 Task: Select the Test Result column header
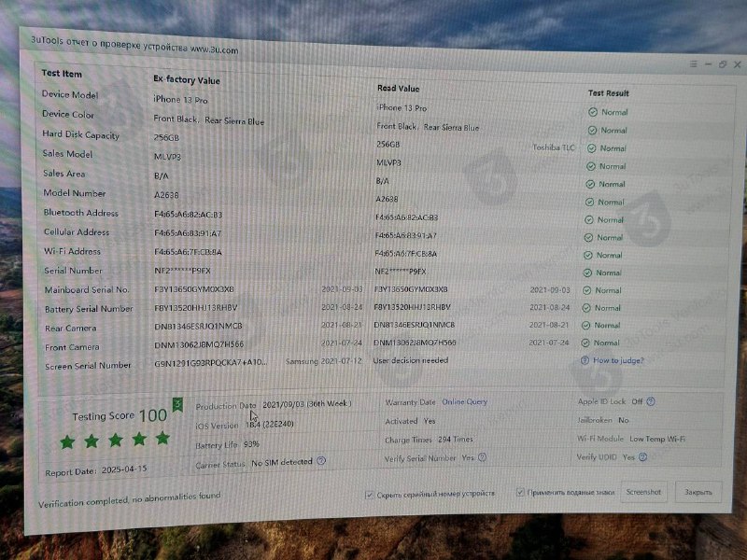pos(609,93)
